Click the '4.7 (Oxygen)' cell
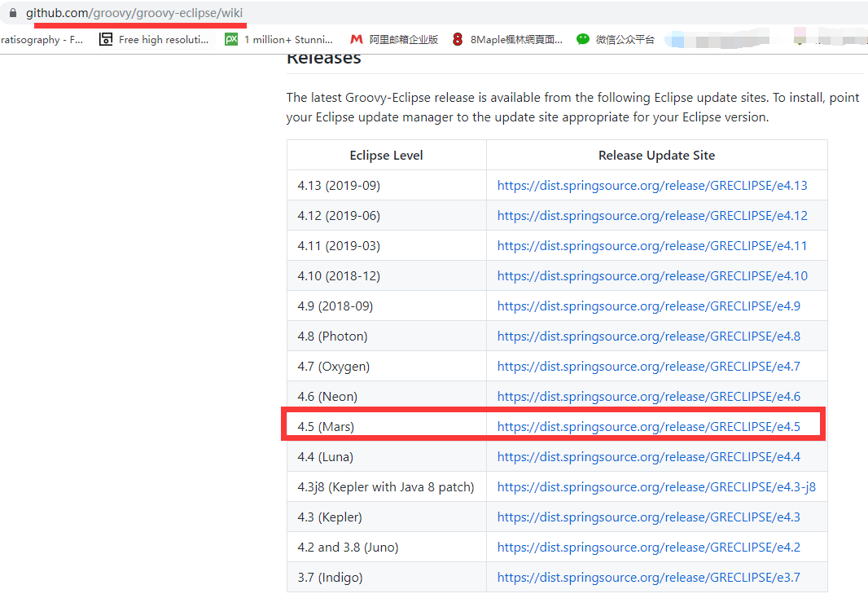868x607 pixels. click(387, 366)
